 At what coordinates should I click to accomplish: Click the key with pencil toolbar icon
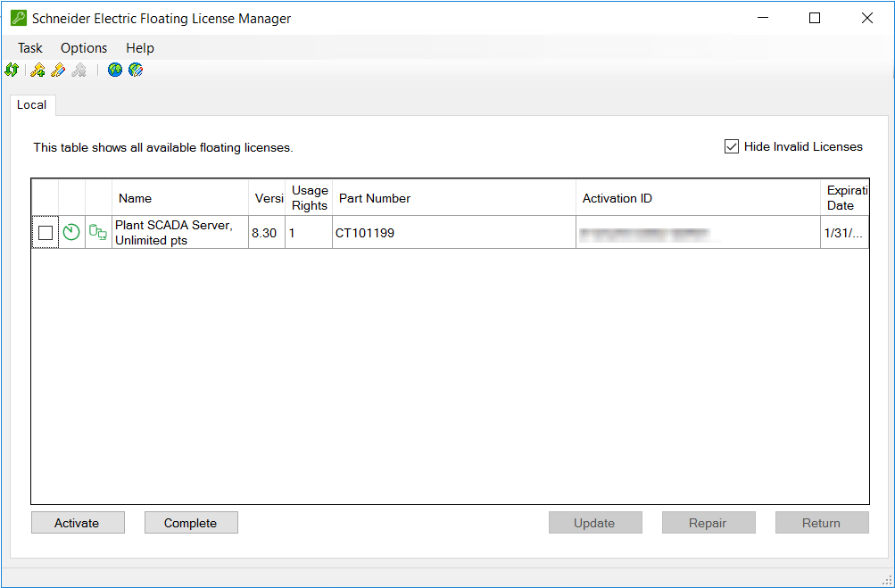pyautogui.click(x=58, y=70)
